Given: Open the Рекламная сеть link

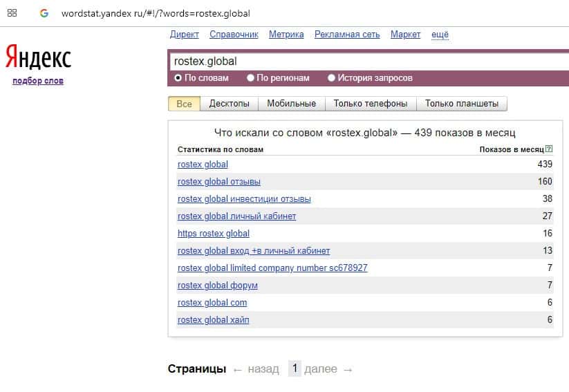Looking at the screenshot, I should tap(347, 35).
